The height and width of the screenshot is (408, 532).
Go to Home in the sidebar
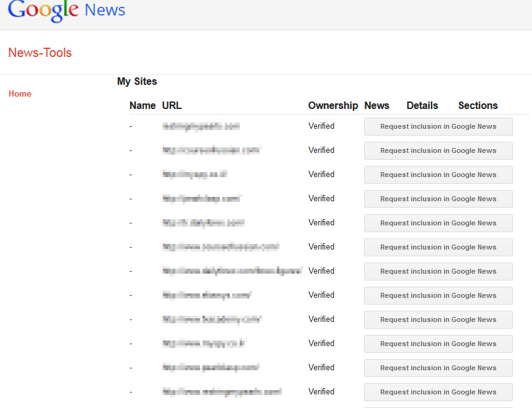pyautogui.click(x=20, y=93)
